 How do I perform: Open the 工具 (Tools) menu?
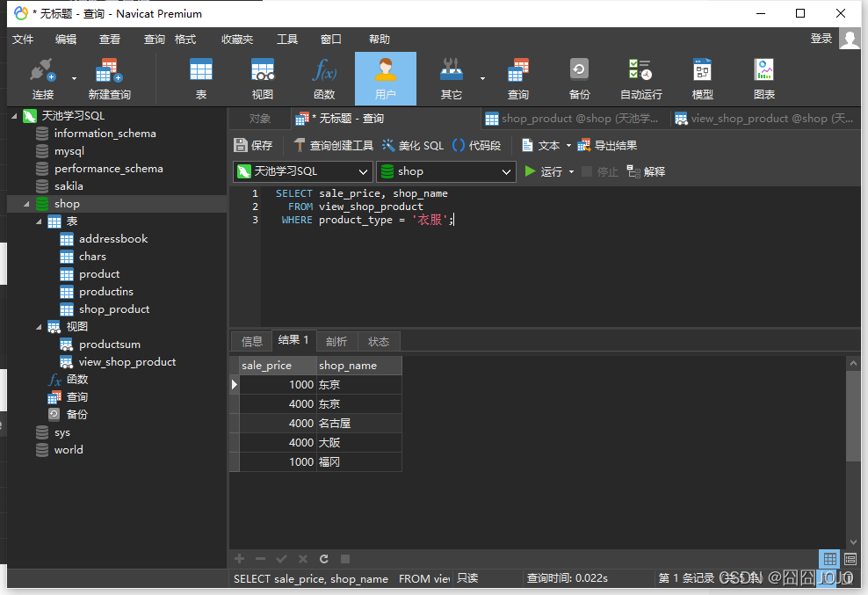(x=287, y=40)
